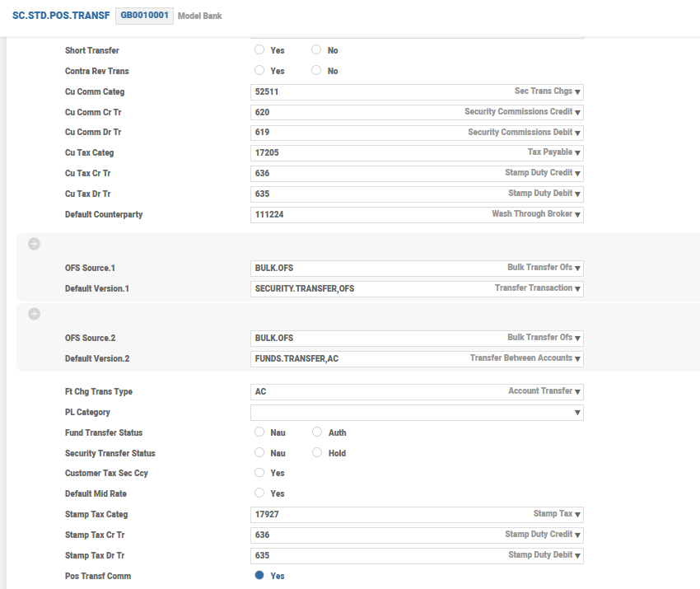Open the Cu Comm Categ dropdown arrow
The image size is (700, 589).
[578, 92]
